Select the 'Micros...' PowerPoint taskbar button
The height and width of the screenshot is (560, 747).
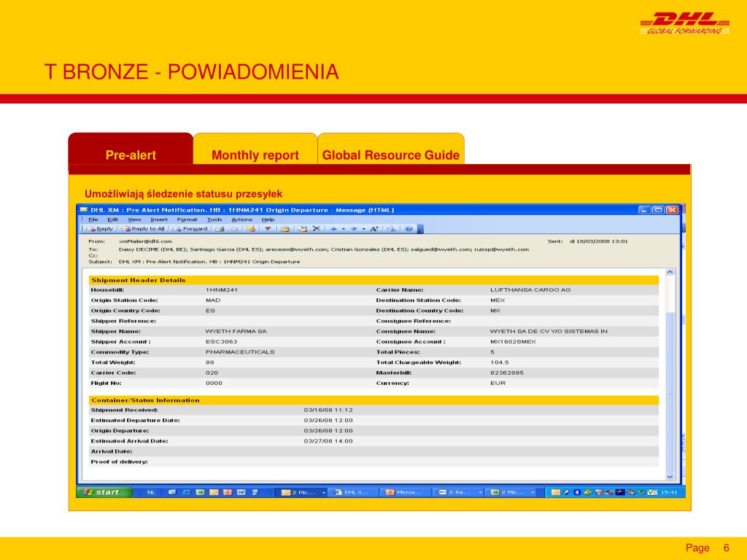[406, 492]
